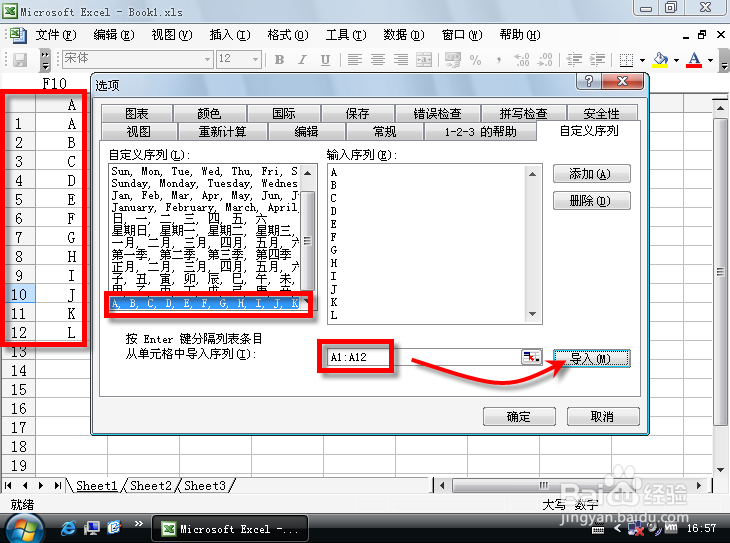Image resolution: width=730 pixels, height=543 pixels.
Task: Open 工具 menu
Action: [x=346, y=35]
